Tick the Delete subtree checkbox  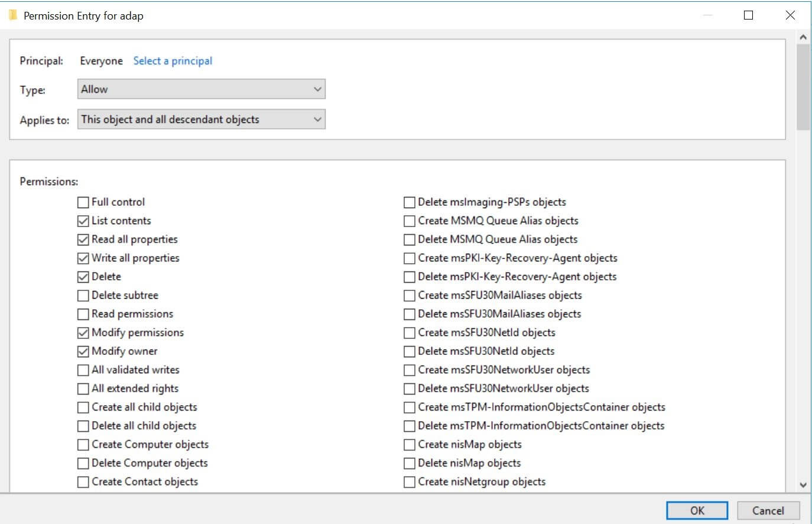tap(83, 296)
